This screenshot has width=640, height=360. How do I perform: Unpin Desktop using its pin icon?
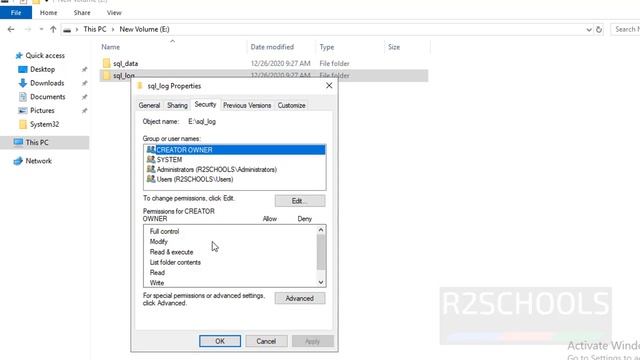pyautogui.click(x=84, y=70)
